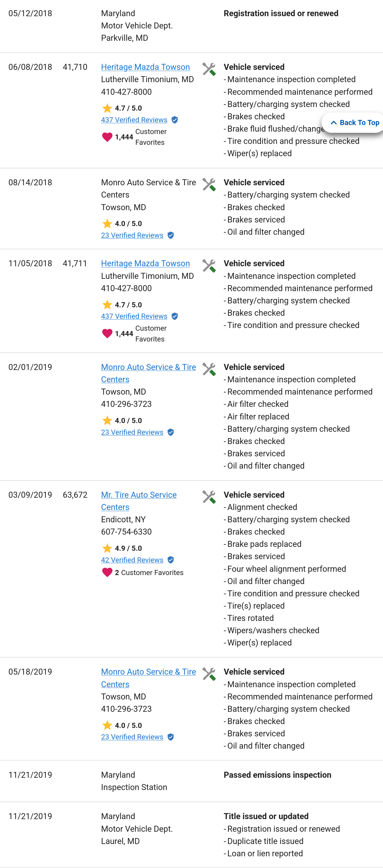
Task: Click verified shield beside 11/05/2018 437 reviews
Action: coord(175,316)
